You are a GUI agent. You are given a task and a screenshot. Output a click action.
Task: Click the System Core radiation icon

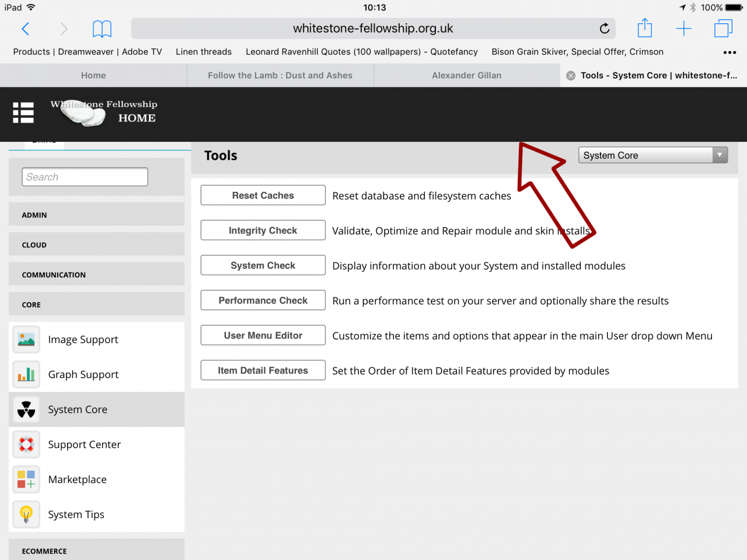(26, 409)
